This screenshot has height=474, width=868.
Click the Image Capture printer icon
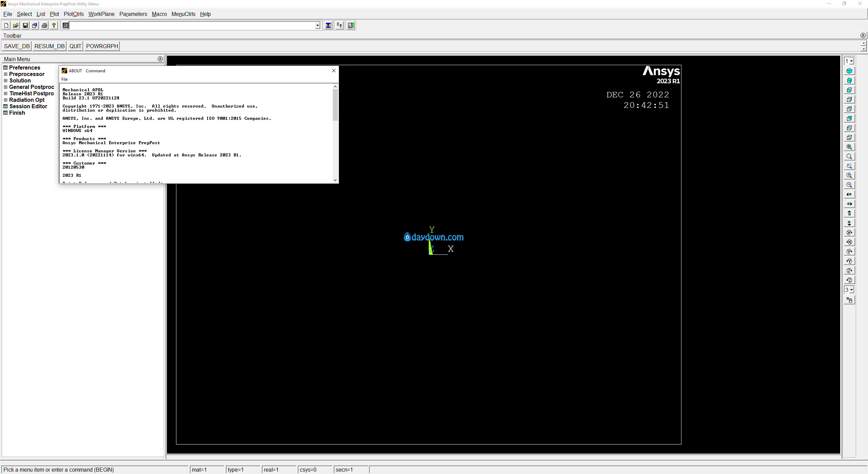pyautogui.click(x=44, y=25)
